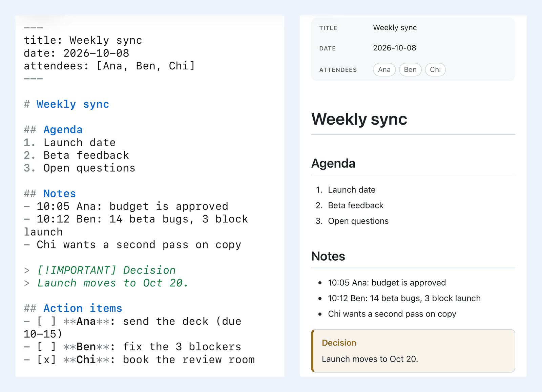Click the '## Action items' heading in the source
The width and height of the screenshot is (542, 392).
(73, 308)
